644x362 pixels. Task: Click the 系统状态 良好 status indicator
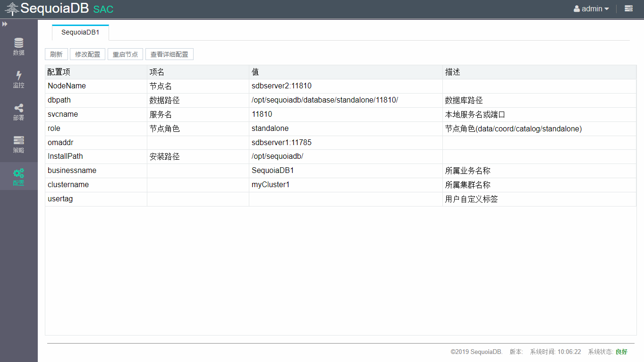[608, 352]
